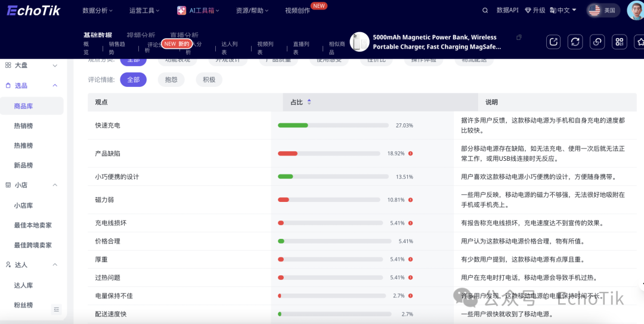Collapse the 达人 sidebar section
Image resolution: width=644 pixels, height=324 pixels.
click(x=55, y=264)
